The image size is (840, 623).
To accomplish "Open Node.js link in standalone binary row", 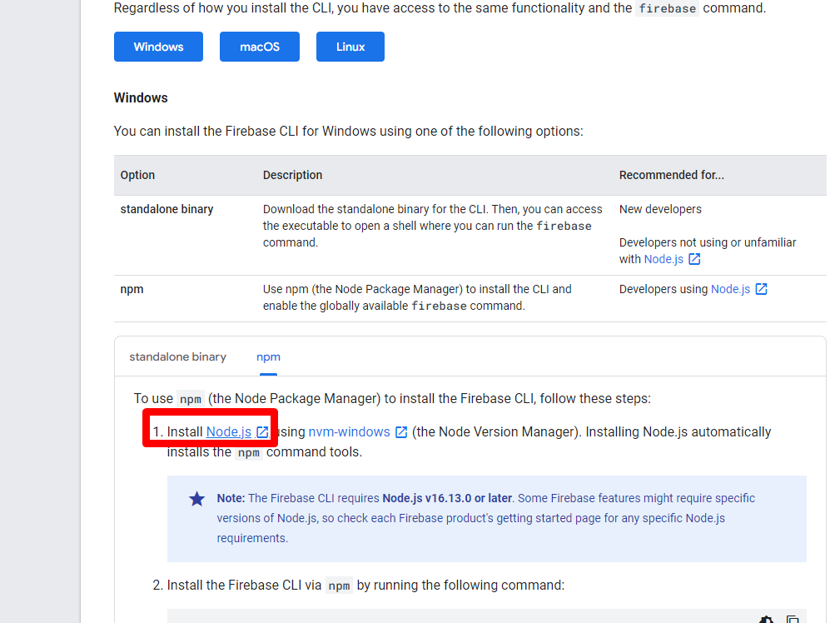I will (664, 259).
